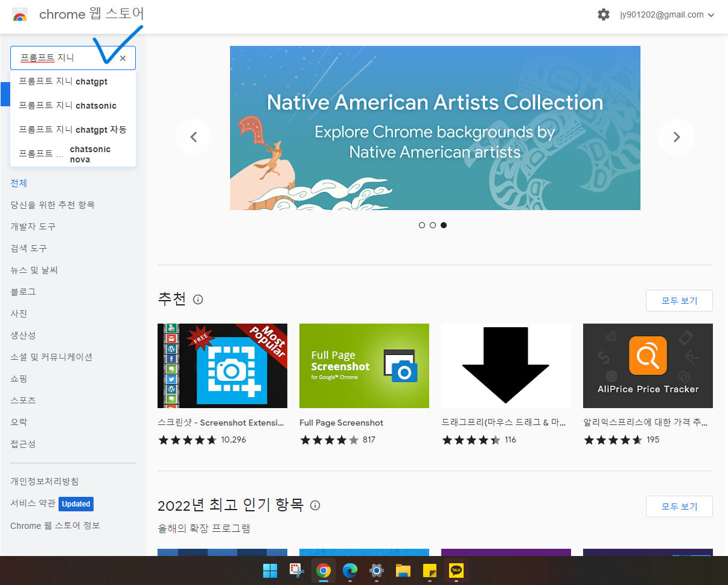Viewport: 728px width, 585px height.
Task: Open the Settings gear app in the taskbar
Action: coord(377,571)
